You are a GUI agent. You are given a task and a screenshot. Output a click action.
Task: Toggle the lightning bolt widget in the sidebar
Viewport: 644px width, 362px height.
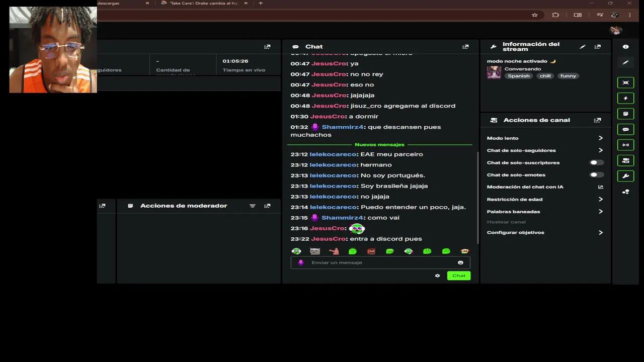(625, 98)
